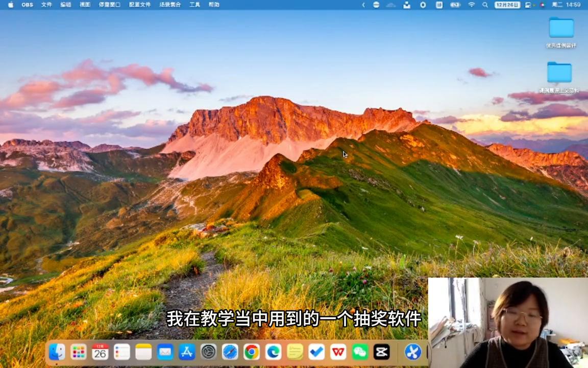Open WeChat from the Dock
This screenshot has width=588, height=368.
[360, 352]
